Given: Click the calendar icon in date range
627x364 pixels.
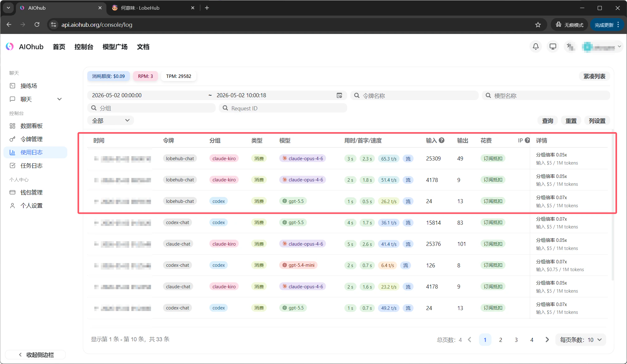Looking at the screenshot, I should [x=339, y=95].
